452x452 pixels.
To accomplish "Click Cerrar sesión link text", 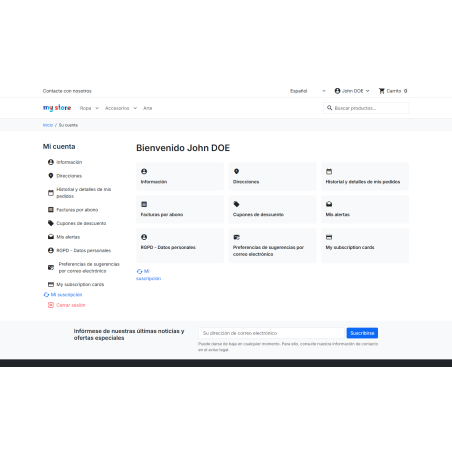I will pyautogui.click(x=71, y=305).
